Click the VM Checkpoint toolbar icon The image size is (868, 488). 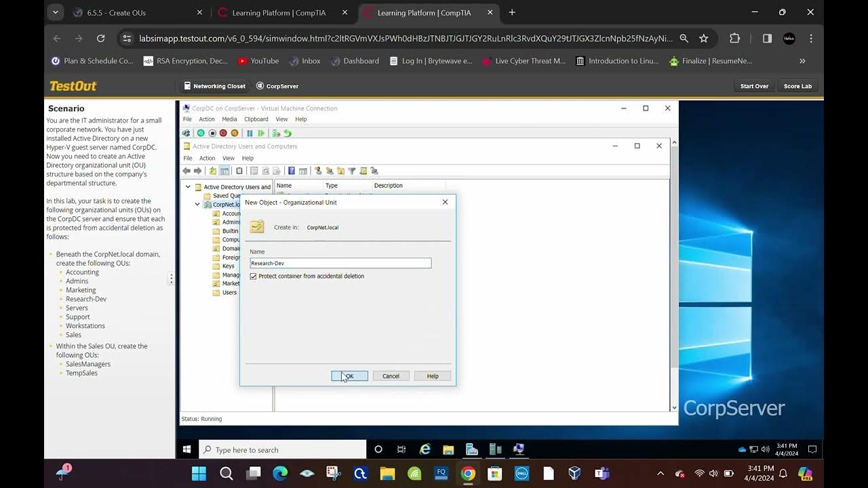click(x=276, y=133)
